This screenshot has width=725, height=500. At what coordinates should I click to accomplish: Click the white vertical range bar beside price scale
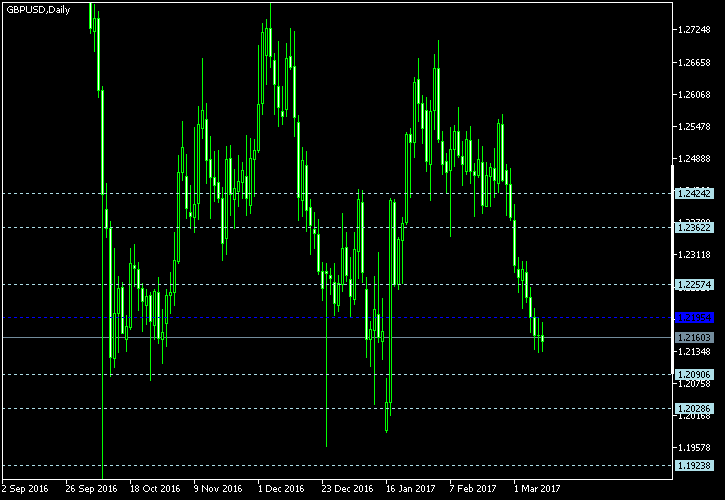coord(672,270)
